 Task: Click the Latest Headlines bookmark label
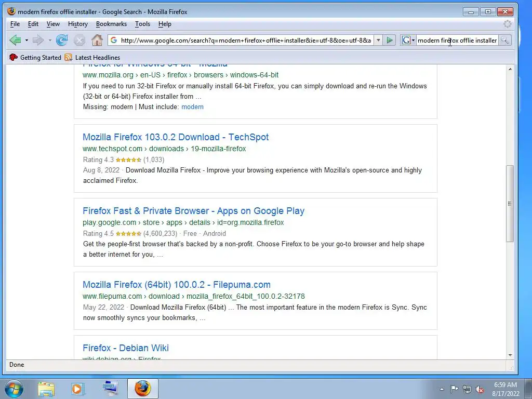(97, 57)
